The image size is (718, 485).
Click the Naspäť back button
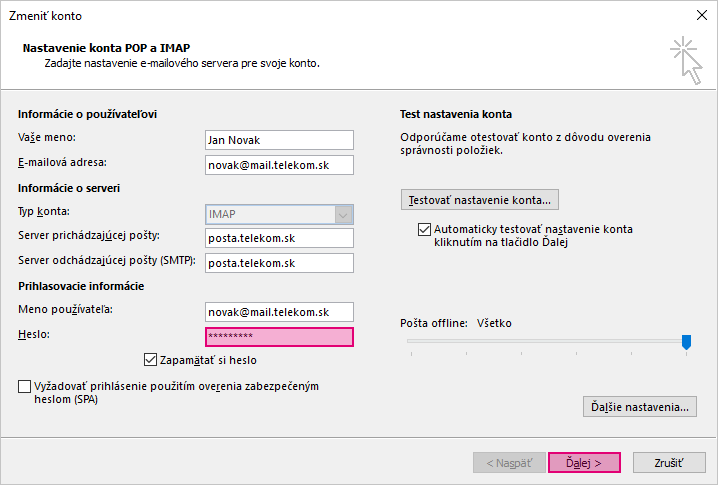coord(509,463)
